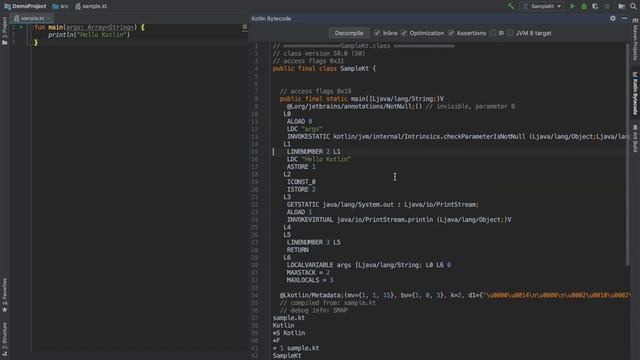Click the 'public final static main' signature line
This screenshot has height=360, width=640.
point(362,99)
